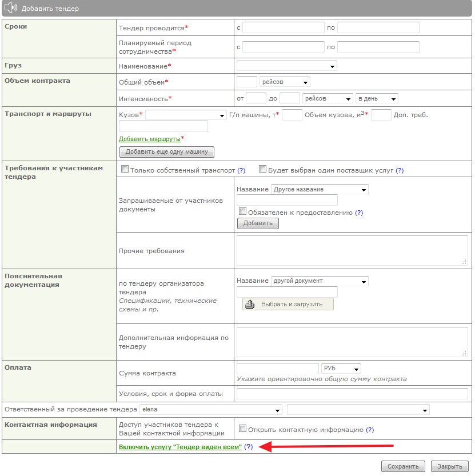Click the upload icon on Выбрать и загрузить
Image resolution: width=475 pixels, height=476 pixels.
250,304
